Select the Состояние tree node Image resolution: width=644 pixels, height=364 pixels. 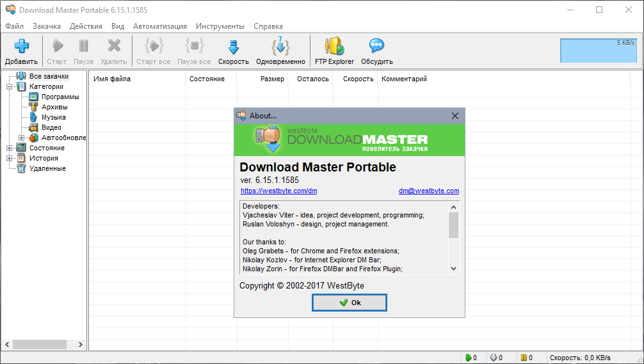tap(47, 148)
